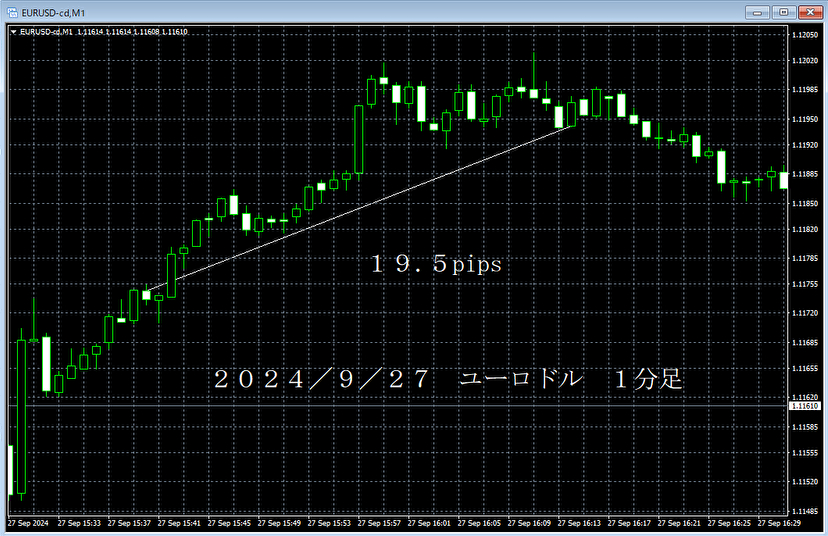This screenshot has width=828, height=536.
Task: Click the '19.5pips' text label
Action: pos(436,264)
